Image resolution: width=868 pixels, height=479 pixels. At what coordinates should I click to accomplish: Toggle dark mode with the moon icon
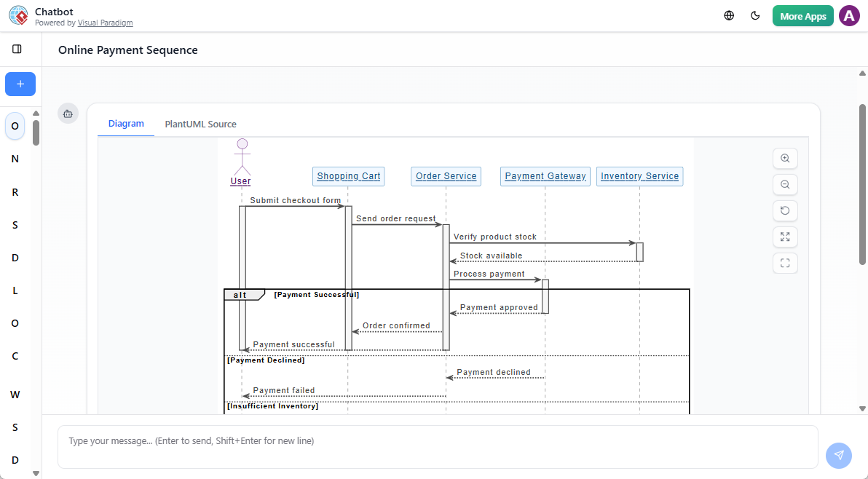tap(755, 15)
